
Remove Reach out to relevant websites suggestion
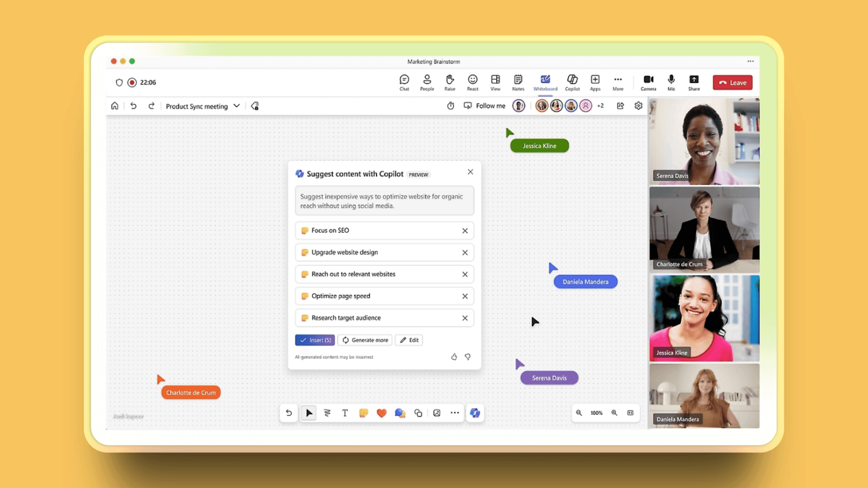pos(465,274)
